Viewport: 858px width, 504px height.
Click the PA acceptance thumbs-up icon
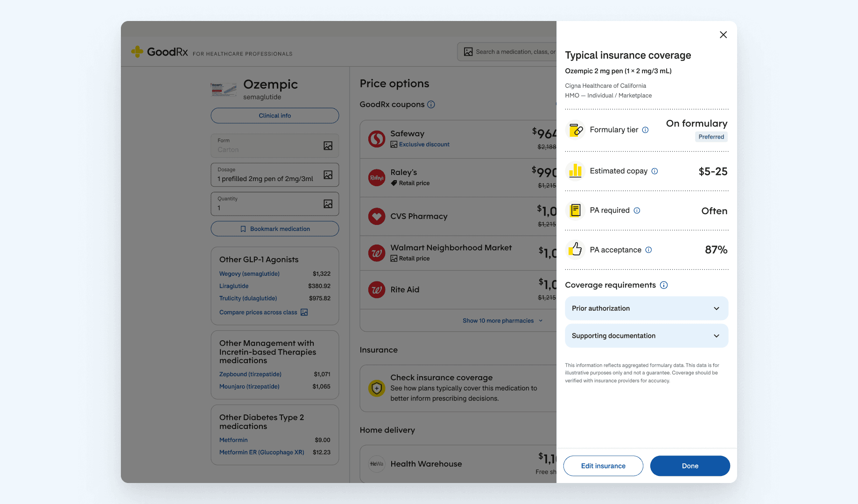tap(576, 250)
